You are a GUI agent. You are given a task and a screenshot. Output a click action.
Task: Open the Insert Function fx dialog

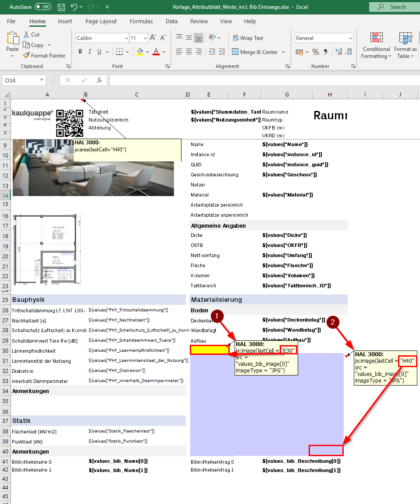100,80
